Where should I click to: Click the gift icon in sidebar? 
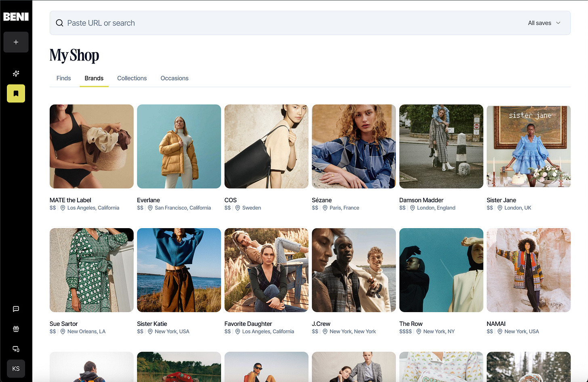click(x=16, y=329)
